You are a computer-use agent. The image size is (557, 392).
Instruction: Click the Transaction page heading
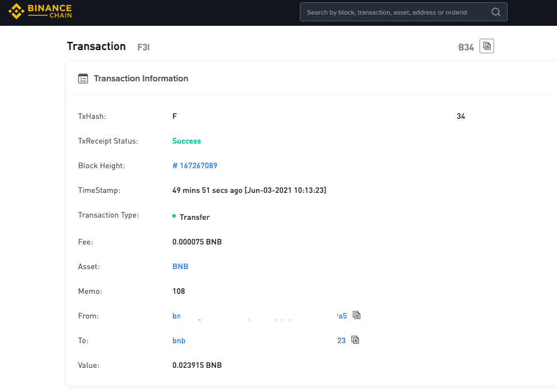tap(96, 47)
